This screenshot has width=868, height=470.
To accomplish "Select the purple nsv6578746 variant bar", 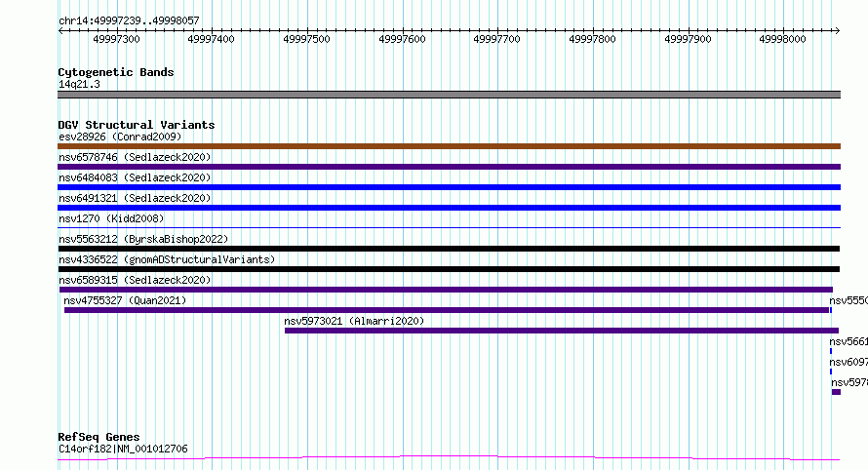I will [449, 167].
